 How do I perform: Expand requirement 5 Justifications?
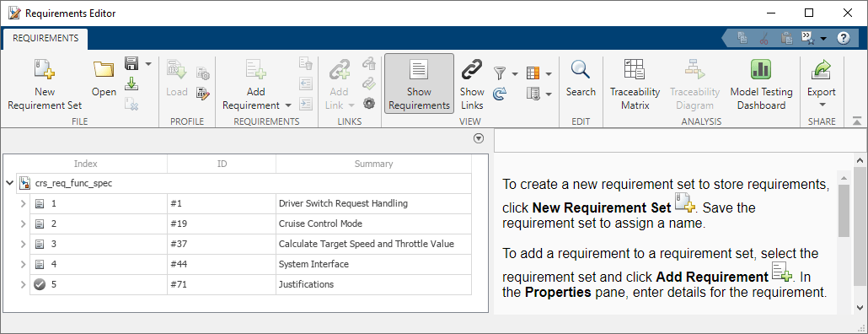(x=23, y=285)
